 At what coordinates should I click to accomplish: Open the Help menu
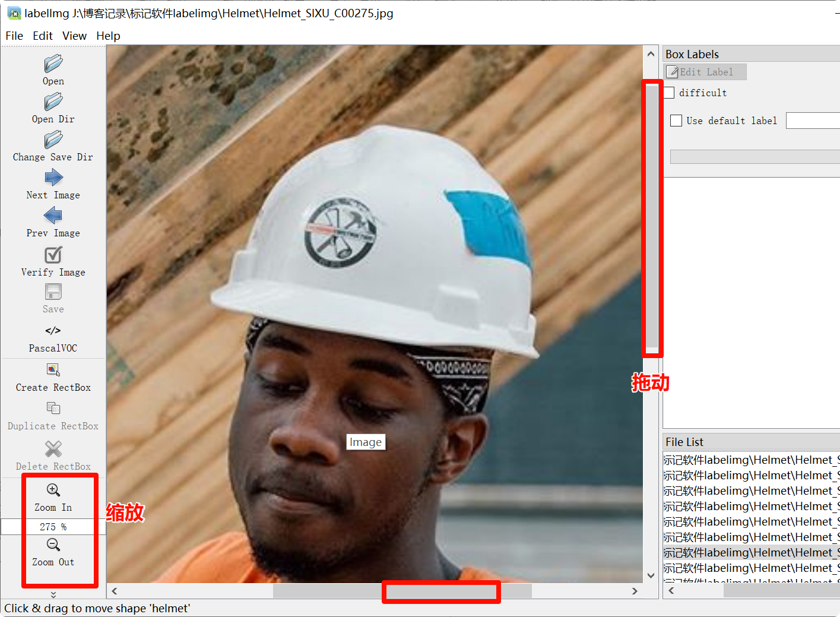[108, 36]
